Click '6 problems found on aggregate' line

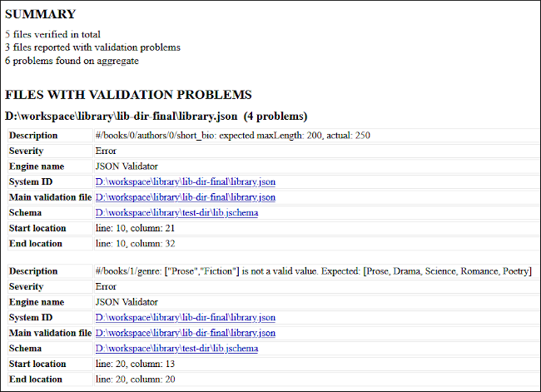point(72,61)
